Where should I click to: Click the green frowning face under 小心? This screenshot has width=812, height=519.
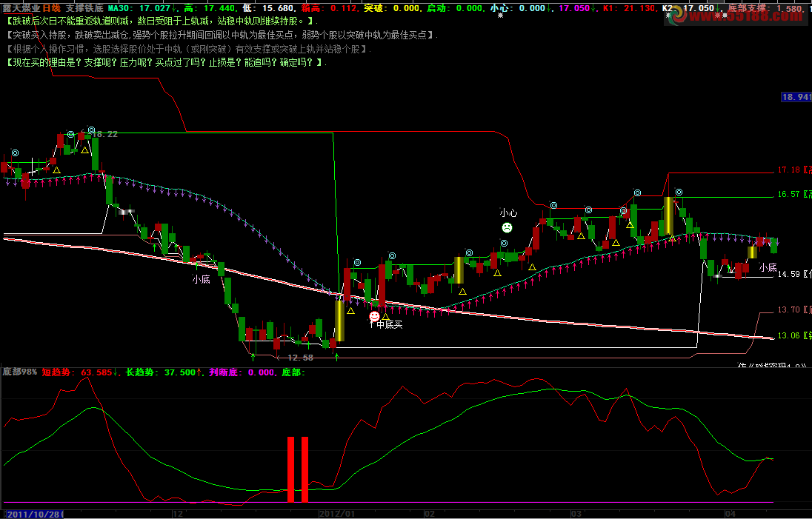(507, 227)
